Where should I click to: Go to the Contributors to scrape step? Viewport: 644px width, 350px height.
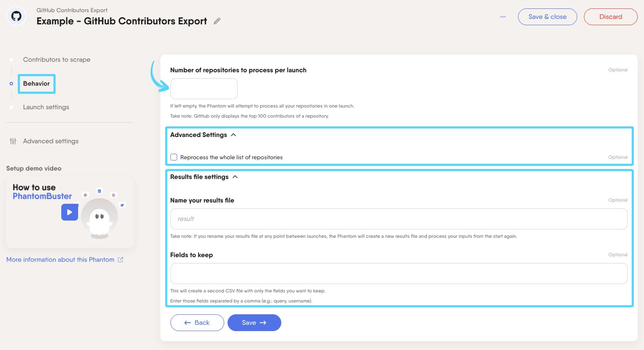click(57, 60)
